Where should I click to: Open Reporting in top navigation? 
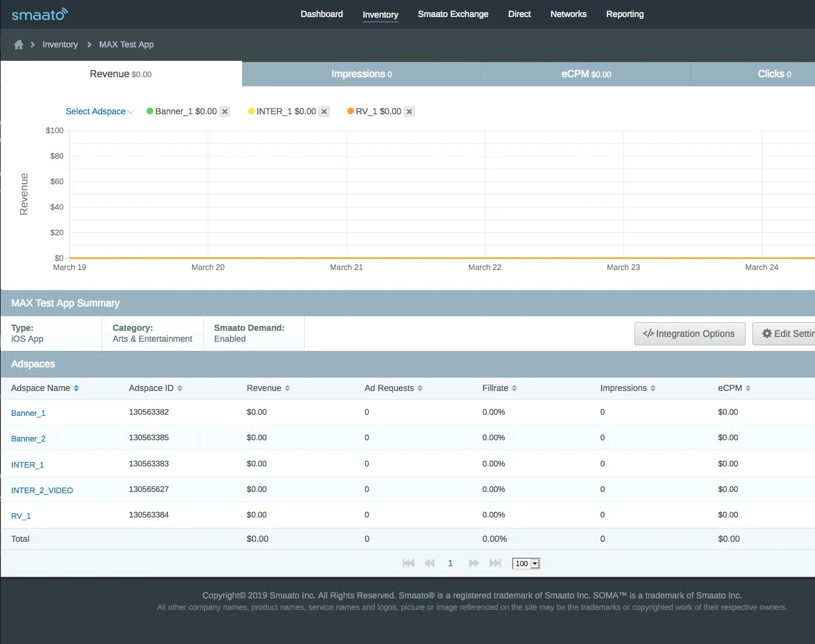tap(625, 14)
